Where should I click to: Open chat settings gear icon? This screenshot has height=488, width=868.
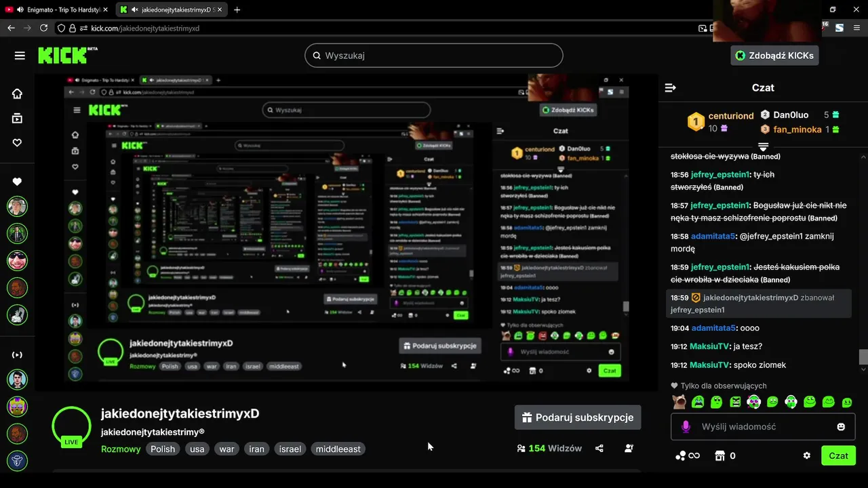click(806, 455)
